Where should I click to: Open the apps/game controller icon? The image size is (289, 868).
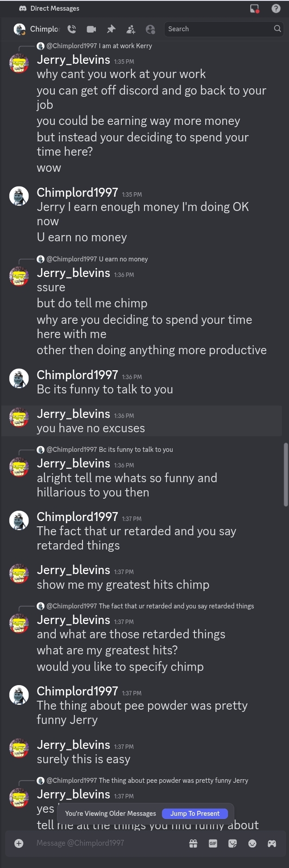tap(272, 843)
